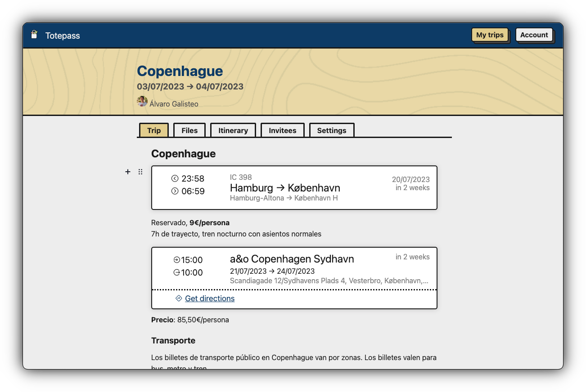This screenshot has height=392, width=586.
Task: Click the Totepass brand name
Action: tap(63, 36)
